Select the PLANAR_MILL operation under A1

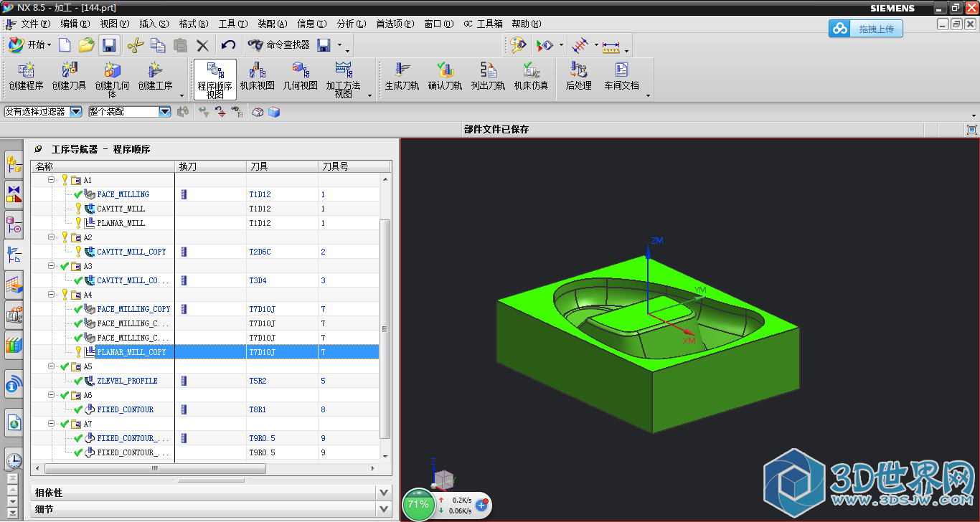click(121, 223)
